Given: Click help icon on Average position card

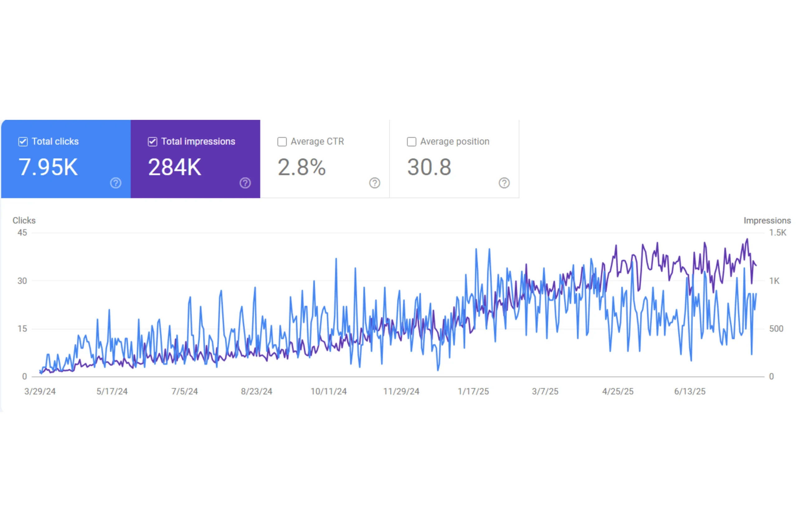Looking at the screenshot, I should [504, 183].
